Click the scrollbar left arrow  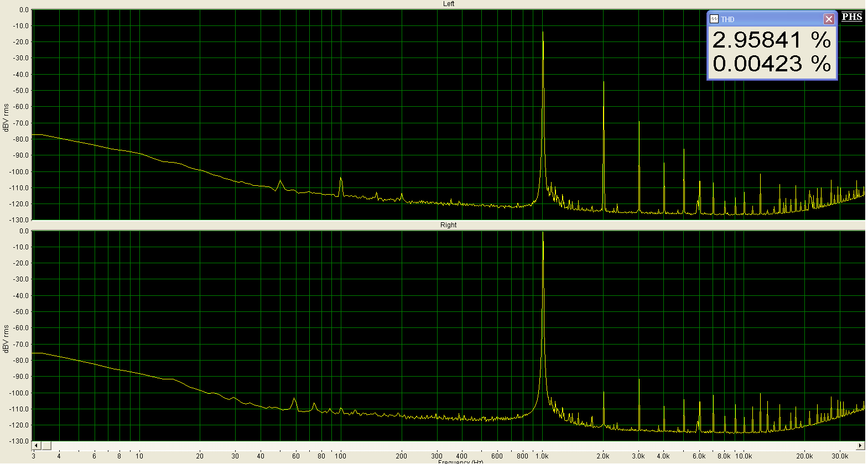click(37, 445)
